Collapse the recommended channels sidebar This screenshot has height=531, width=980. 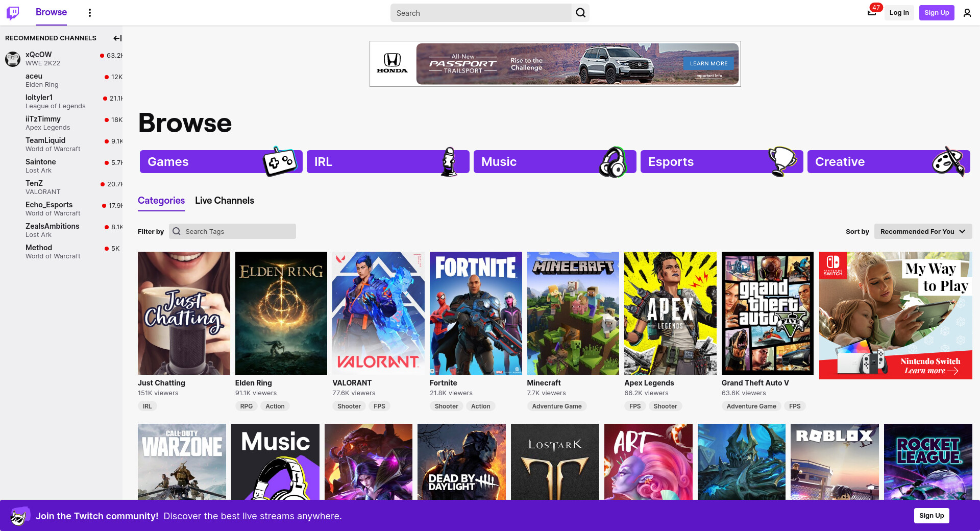coord(117,38)
